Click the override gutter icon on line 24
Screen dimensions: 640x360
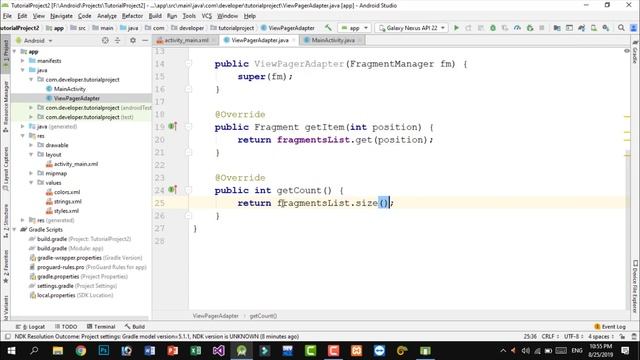tap(173, 190)
